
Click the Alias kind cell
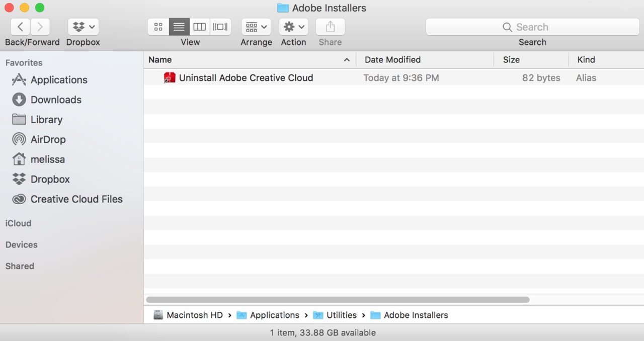tap(586, 78)
